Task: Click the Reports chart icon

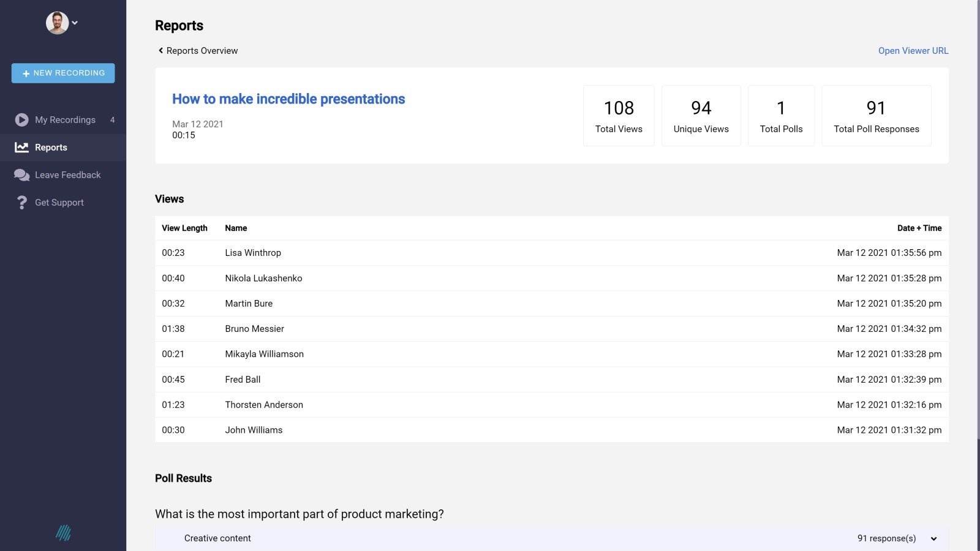Action: point(21,147)
